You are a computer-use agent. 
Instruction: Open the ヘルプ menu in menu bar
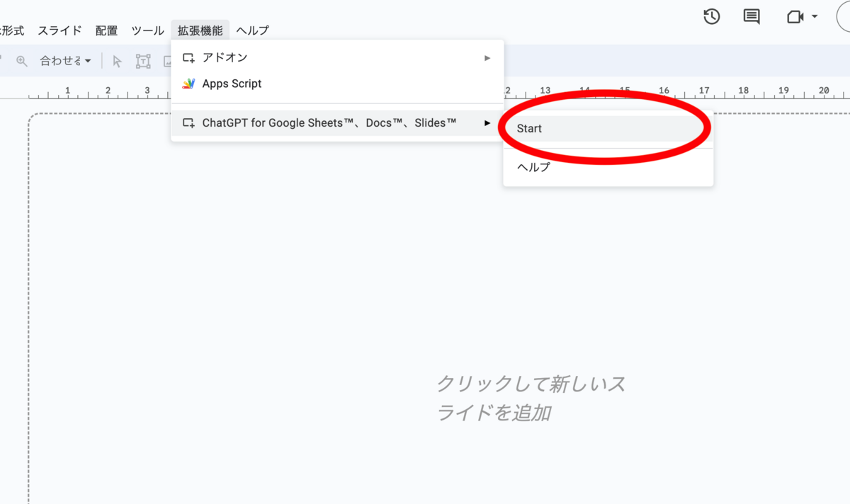click(252, 30)
